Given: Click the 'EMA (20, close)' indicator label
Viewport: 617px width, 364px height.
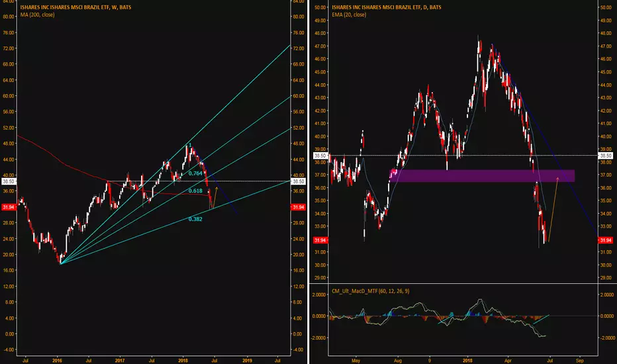Looking at the screenshot, I should tap(349, 15).
